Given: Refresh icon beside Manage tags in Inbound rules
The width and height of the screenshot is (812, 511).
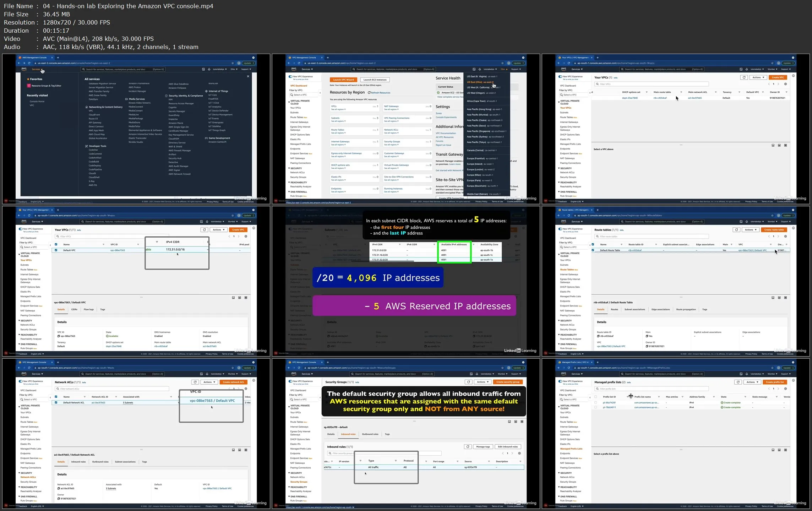Looking at the screenshot, I should 468,447.
